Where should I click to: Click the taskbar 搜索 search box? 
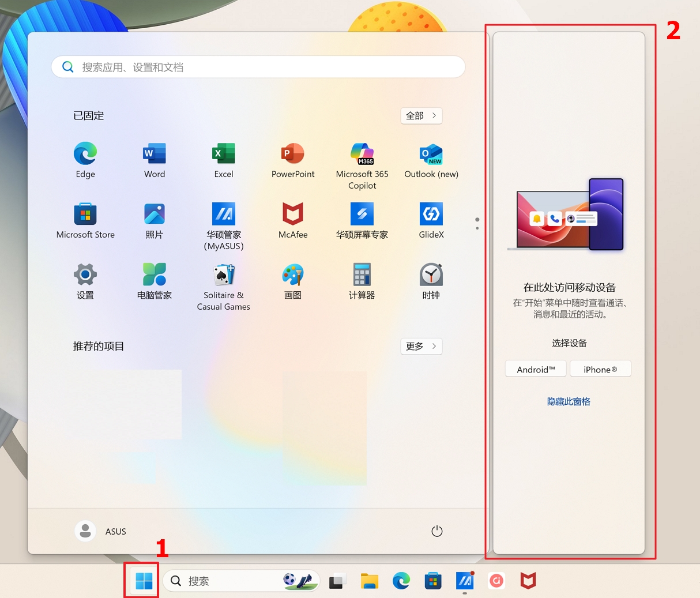[x=241, y=581]
